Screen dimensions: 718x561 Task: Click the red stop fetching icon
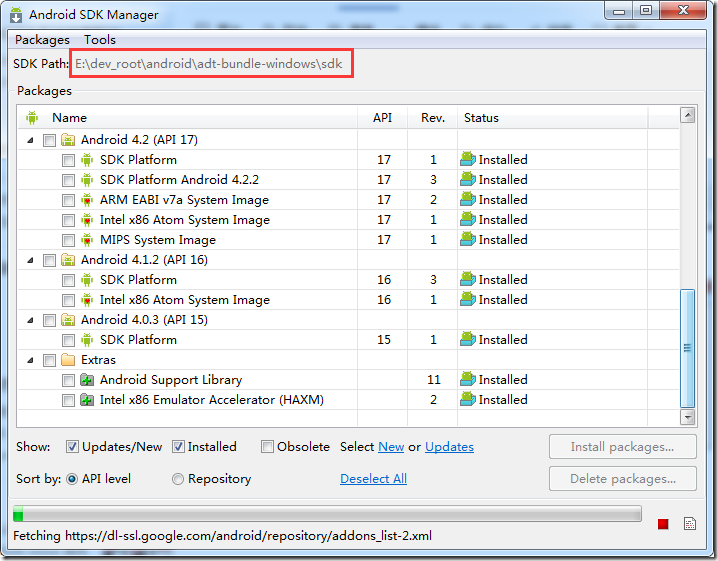coord(663,524)
